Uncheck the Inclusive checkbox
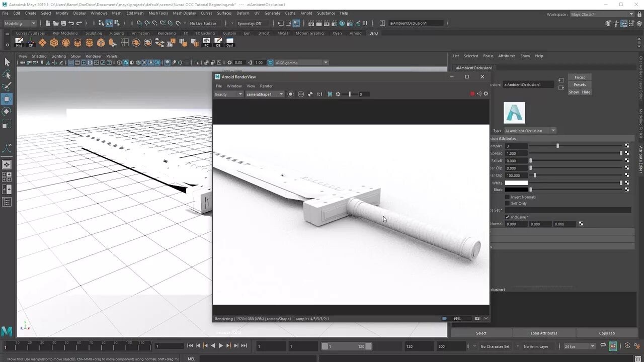The width and height of the screenshot is (644, 362). [x=507, y=217]
